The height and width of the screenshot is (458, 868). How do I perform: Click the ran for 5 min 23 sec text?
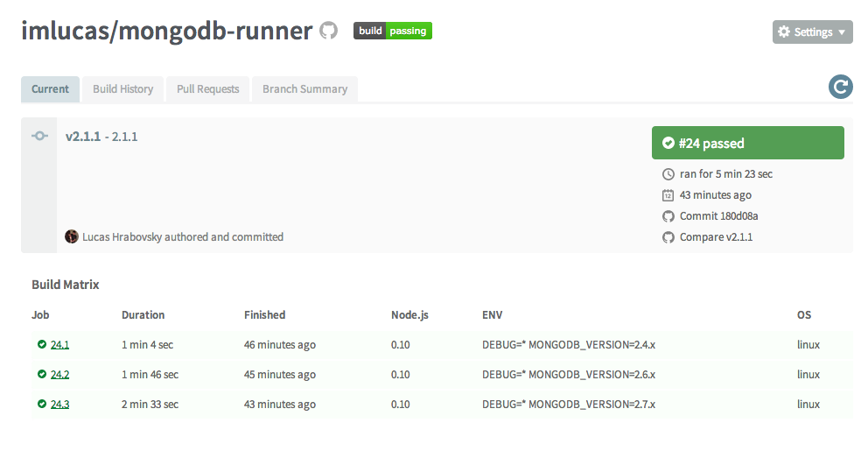[x=725, y=174]
